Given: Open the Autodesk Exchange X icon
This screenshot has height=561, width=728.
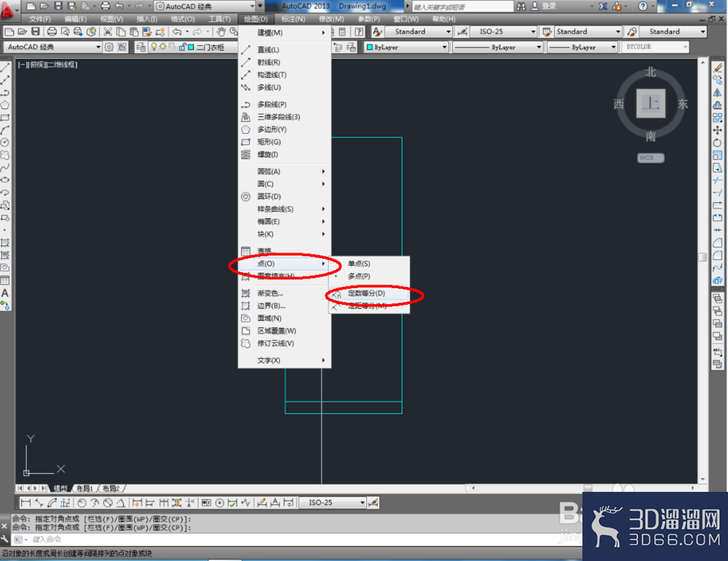Looking at the screenshot, I should tap(603, 6).
